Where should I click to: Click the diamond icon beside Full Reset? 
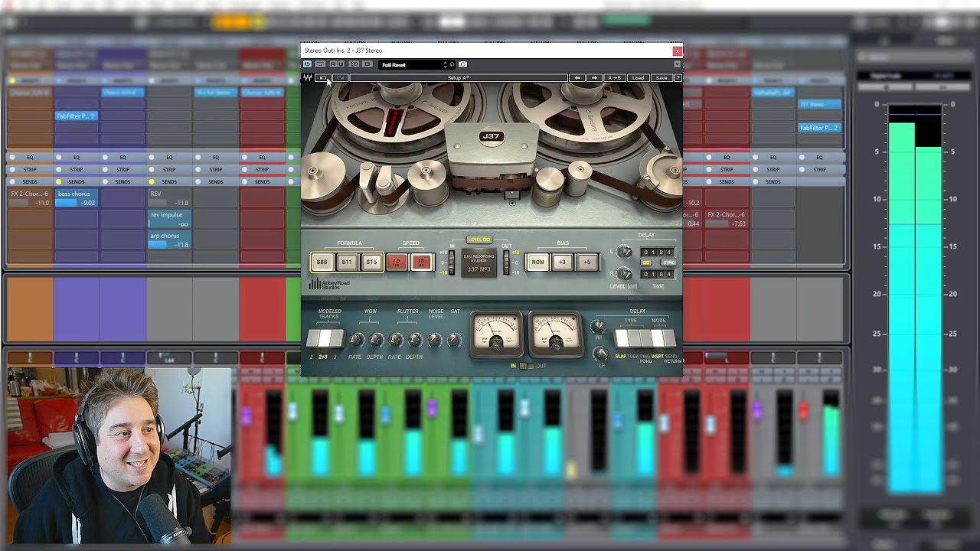point(452,64)
